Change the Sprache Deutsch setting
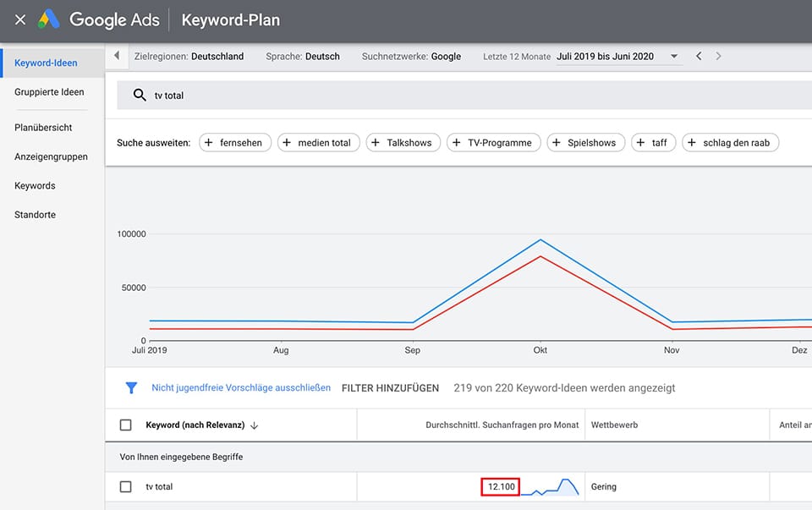Screen dimensions: 812x510 pos(303,57)
